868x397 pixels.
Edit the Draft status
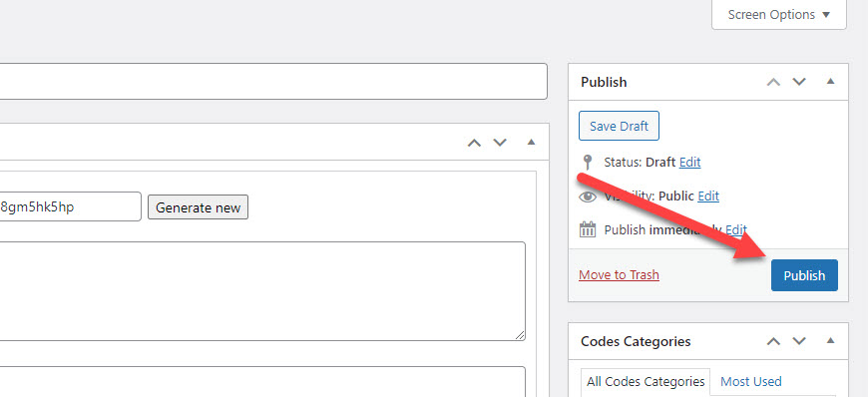689,163
